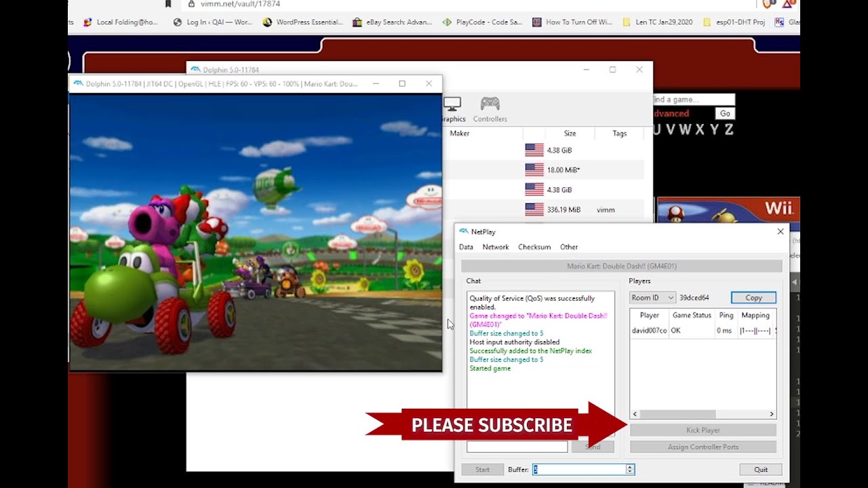Click the Mapping column header

755,315
